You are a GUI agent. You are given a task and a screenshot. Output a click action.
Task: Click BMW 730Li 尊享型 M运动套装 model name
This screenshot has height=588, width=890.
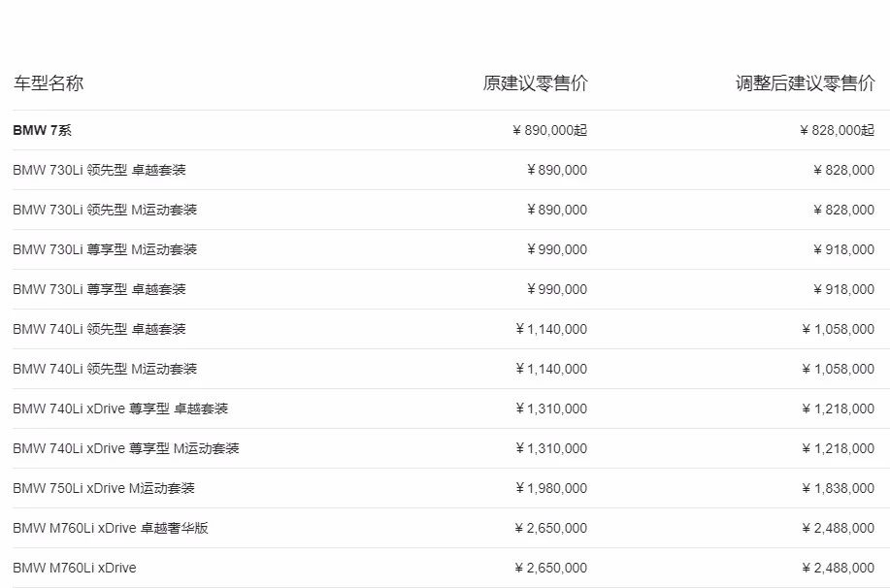(105, 250)
